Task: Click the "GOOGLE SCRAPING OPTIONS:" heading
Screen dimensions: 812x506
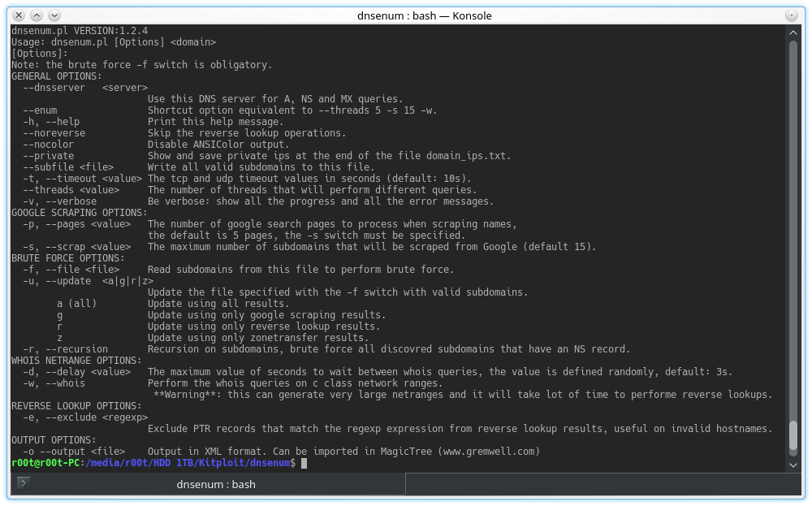Action: [80, 213]
